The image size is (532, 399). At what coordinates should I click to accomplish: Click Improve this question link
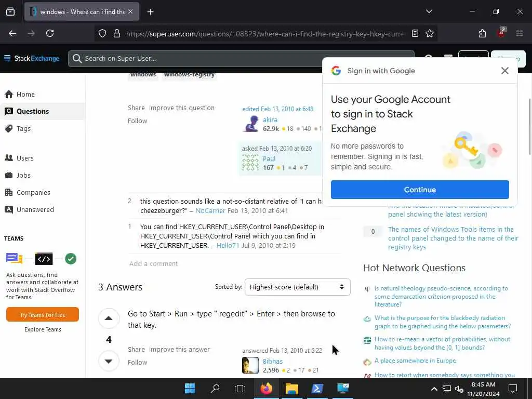tap(181, 108)
